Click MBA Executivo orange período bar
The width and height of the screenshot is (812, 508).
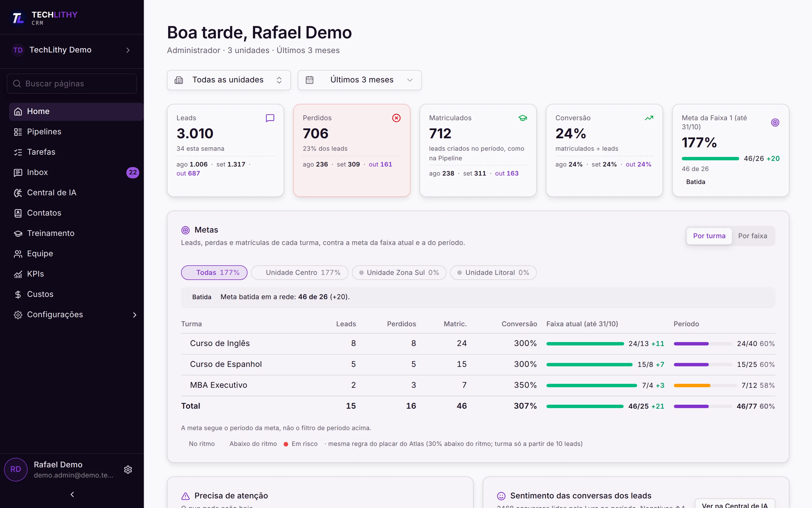click(x=692, y=385)
